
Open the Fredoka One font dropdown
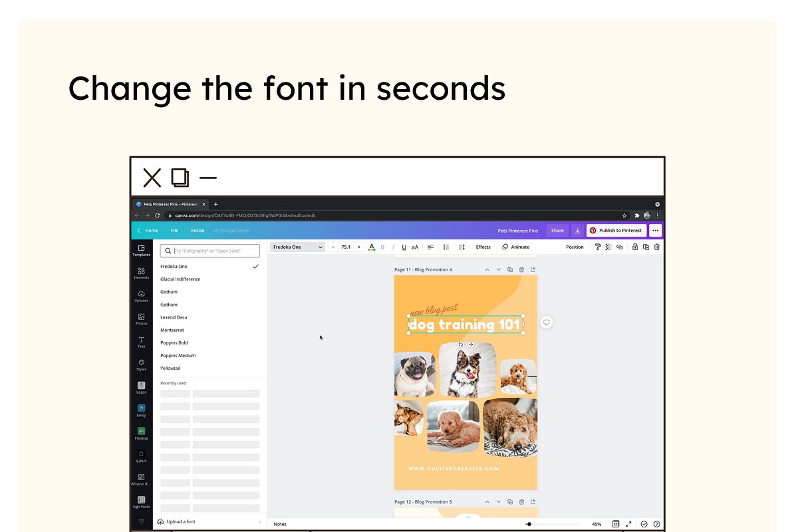tap(297, 247)
